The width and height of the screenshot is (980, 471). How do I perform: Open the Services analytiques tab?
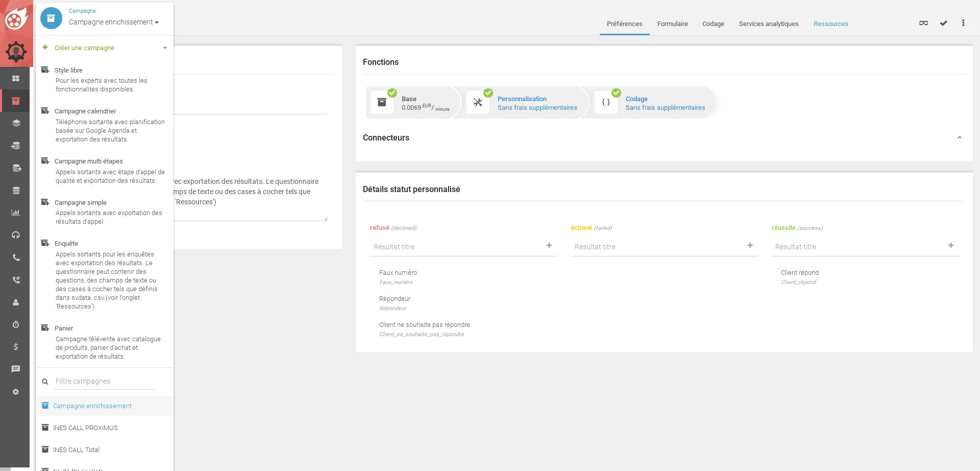[x=768, y=24]
